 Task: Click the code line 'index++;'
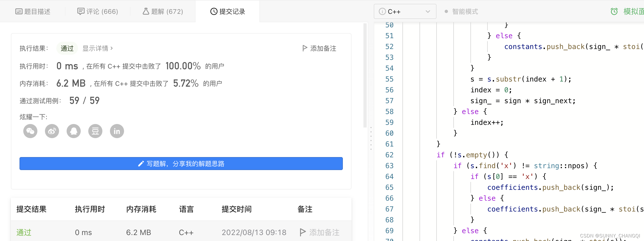(487, 122)
